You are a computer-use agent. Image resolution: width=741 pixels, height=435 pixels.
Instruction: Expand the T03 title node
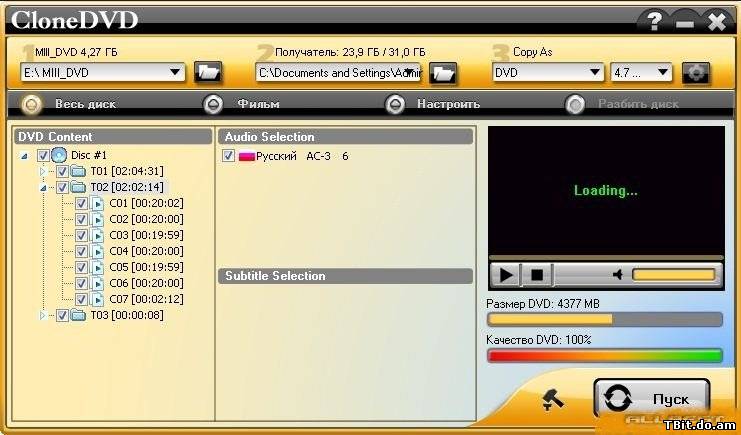tap(43, 315)
